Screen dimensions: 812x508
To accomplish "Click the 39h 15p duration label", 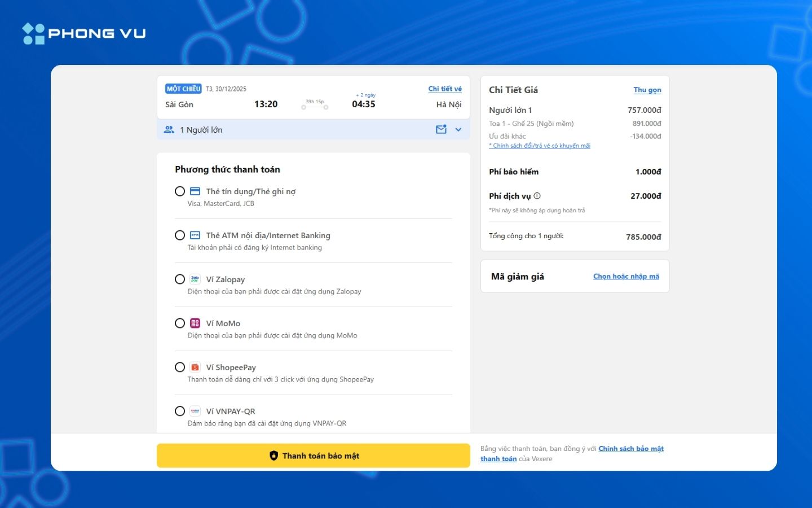I will (315, 102).
